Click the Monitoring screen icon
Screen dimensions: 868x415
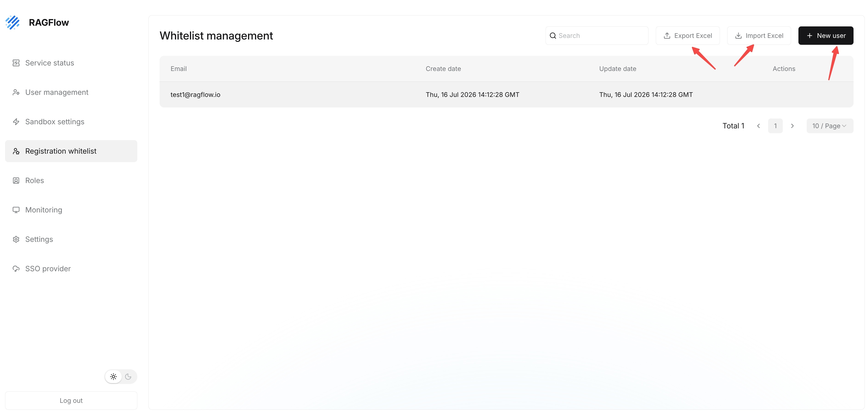click(x=16, y=210)
